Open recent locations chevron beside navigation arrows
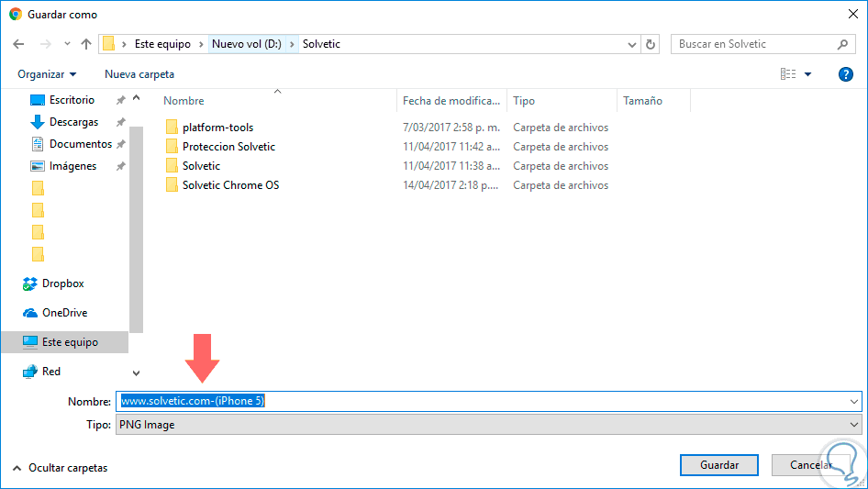This screenshot has width=868, height=489. click(67, 44)
